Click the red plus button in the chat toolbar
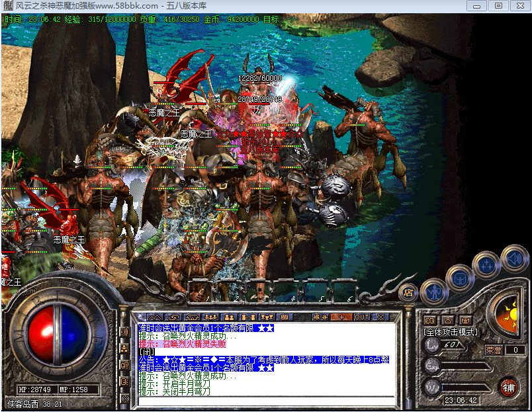 click(x=341, y=317)
